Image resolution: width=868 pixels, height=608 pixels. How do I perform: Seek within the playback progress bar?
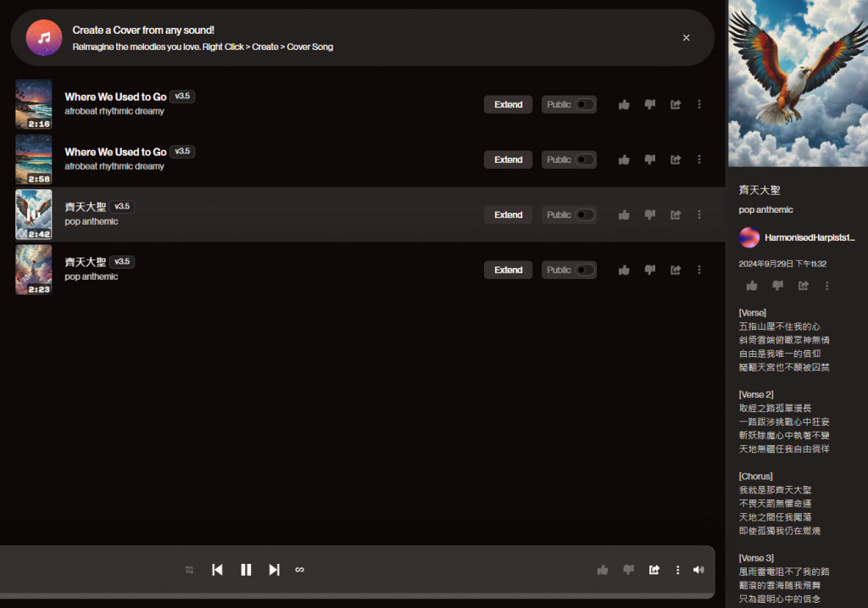point(357,596)
